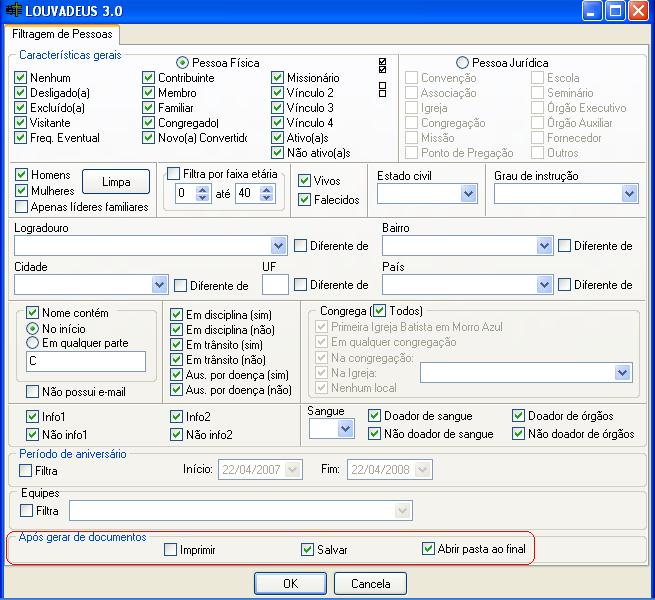
Task: Toggle the Falecidos checkbox
Action: (x=304, y=200)
